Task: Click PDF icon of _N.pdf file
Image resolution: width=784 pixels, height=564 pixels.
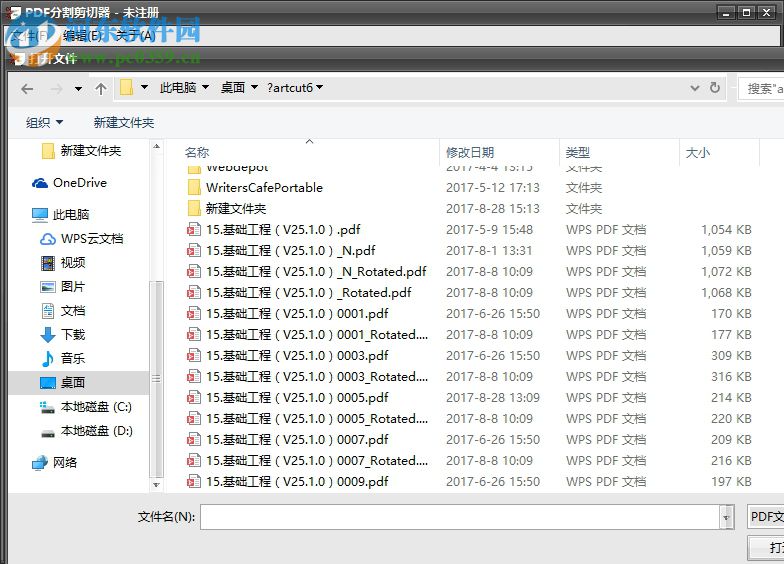Action: point(194,250)
